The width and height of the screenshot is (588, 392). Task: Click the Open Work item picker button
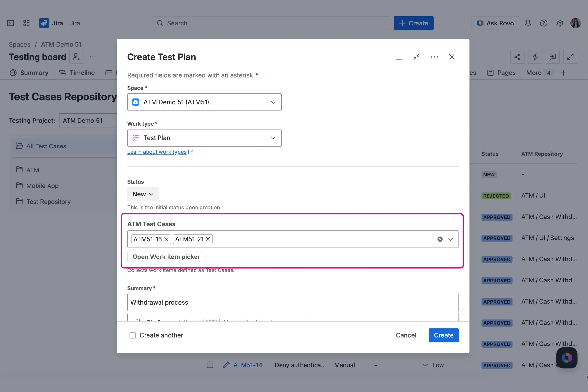tap(166, 257)
